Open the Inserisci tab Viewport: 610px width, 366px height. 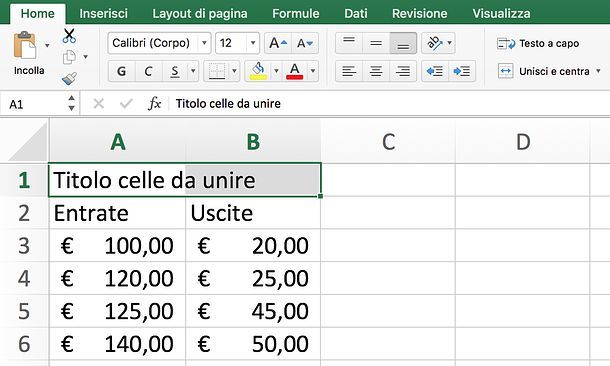click(x=103, y=14)
